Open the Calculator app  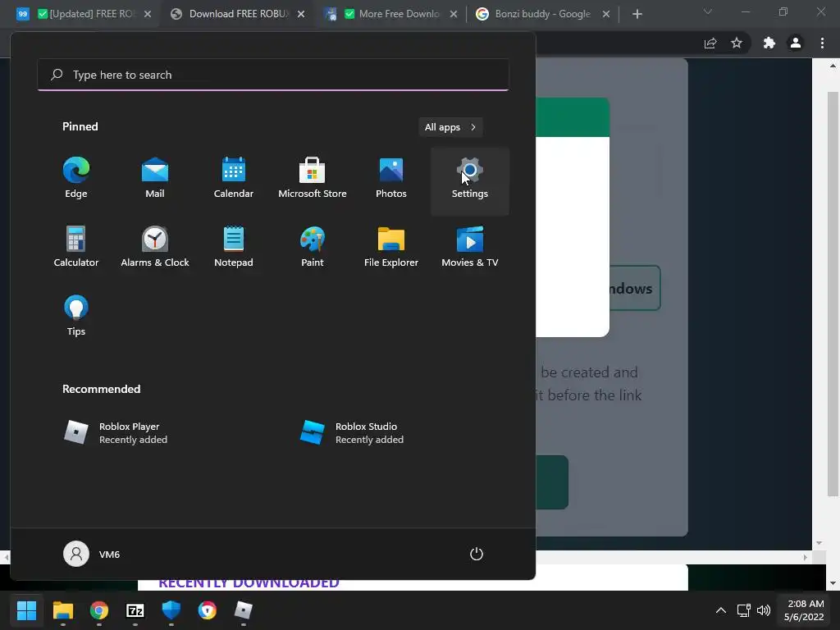(x=76, y=248)
